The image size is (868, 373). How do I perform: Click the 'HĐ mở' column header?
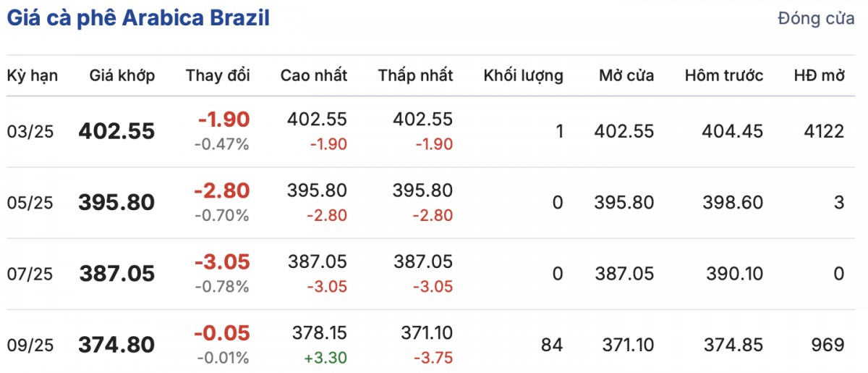tap(819, 75)
